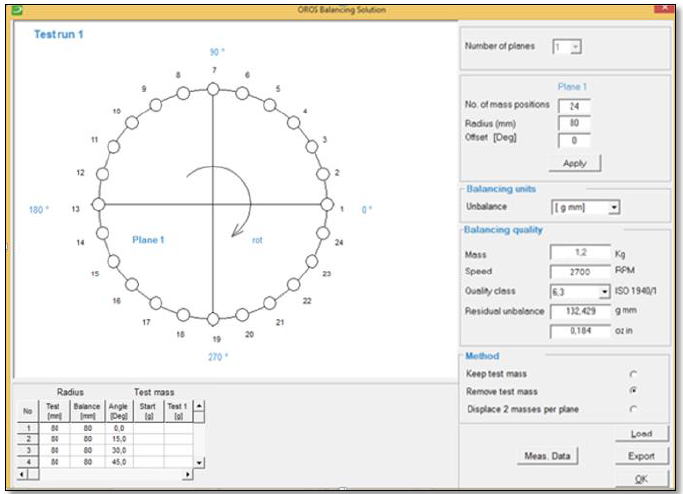Image resolution: width=683 pixels, height=494 pixels.
Task: Enable Displace 2 masses per plane
Action: coord(633,408)
